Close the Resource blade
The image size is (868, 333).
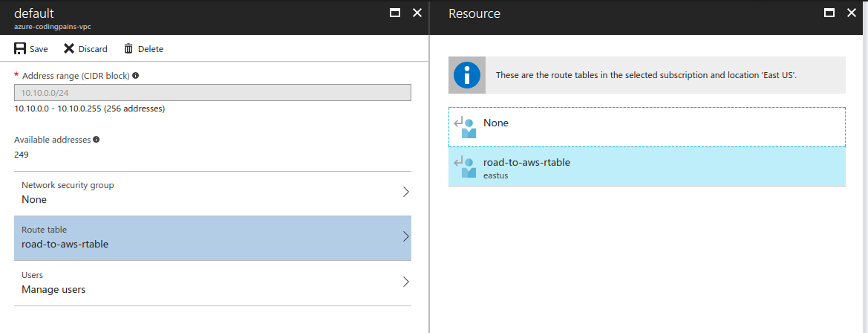tap(852, 13)
